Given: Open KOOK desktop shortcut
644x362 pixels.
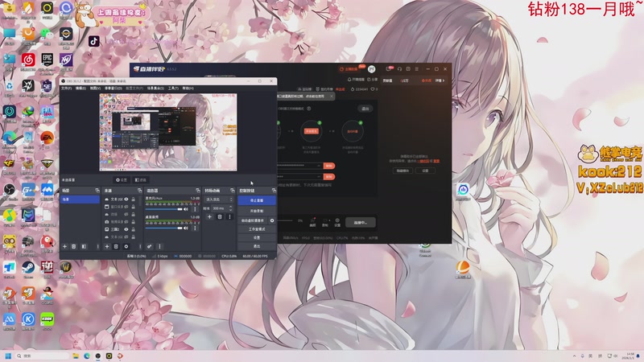Looking at the screenshot, I should point(47,320).
